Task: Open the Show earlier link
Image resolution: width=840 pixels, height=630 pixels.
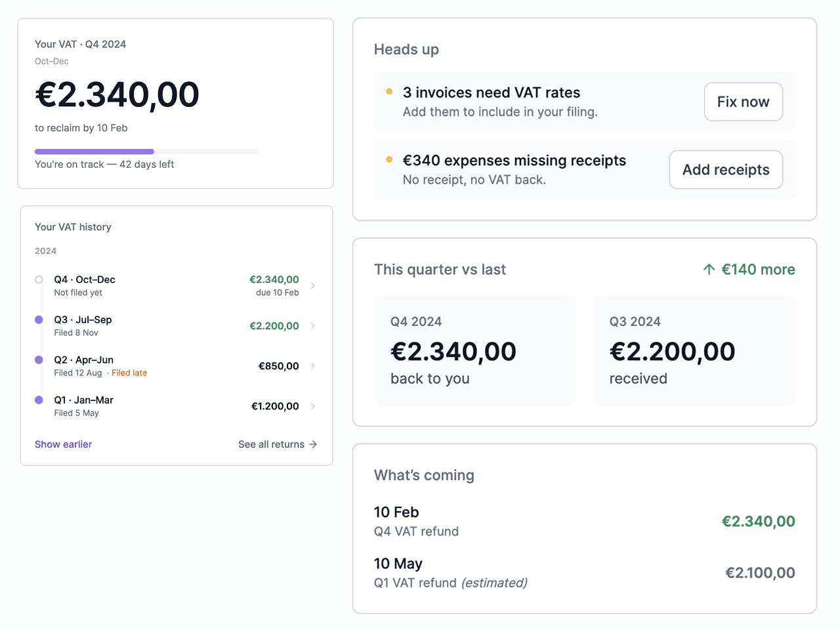Action: [63, 444]
